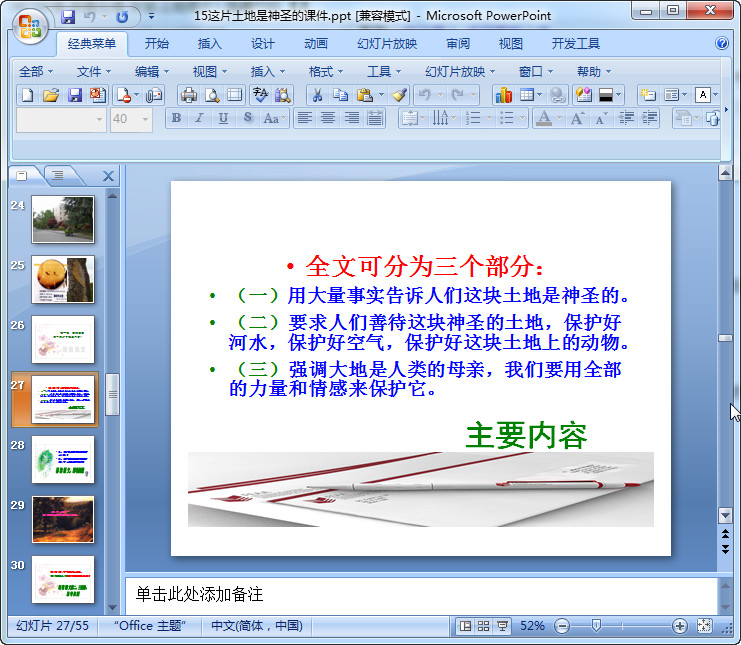Viewport: 741px width, 645px height.
Task: Expand the Font Color arrow
Action: click(559, 118)
